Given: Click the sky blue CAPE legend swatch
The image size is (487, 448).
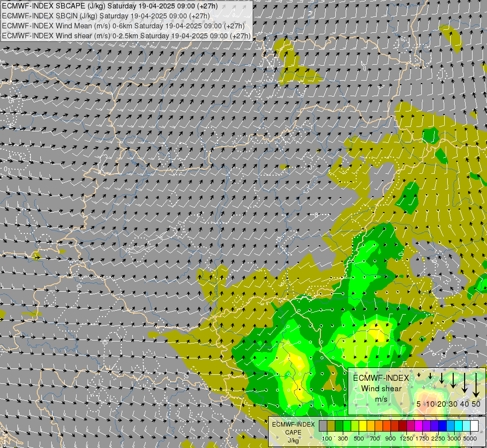Looking at the screenshot, I should pyautogui.click(x=450, y=426).
